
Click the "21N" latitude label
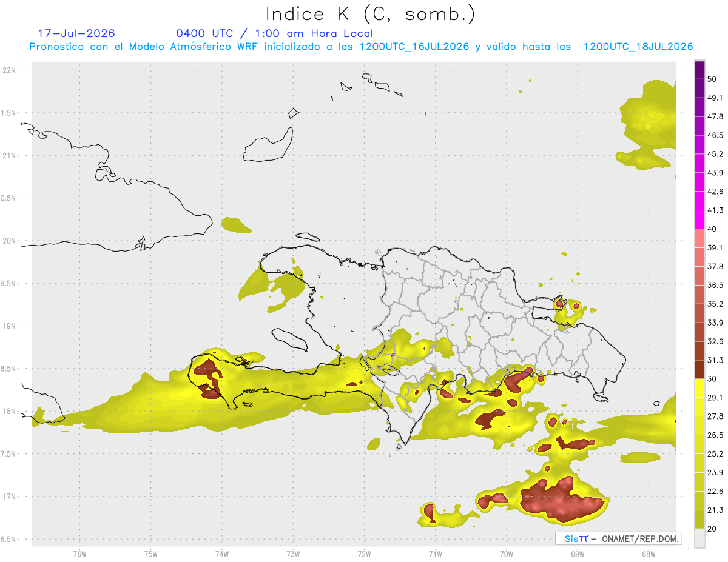tap(9, 155)
